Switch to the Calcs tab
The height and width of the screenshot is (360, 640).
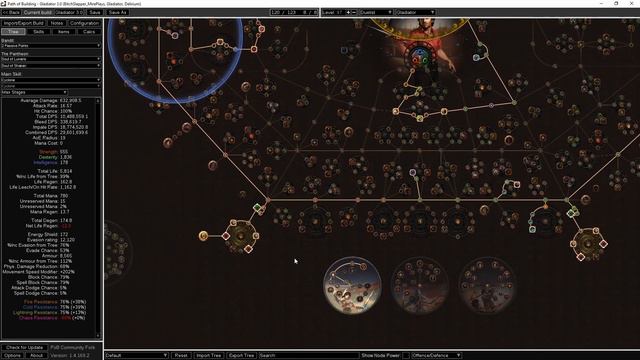coord(89,31)
